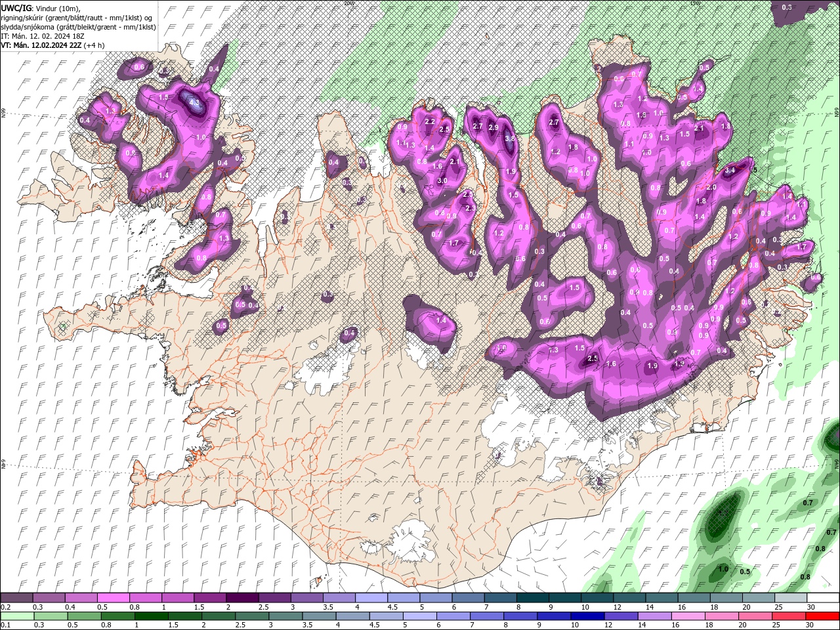Click the bright red swatch ending the rain legend
This screenshot has width=840, height=630.
823,616
